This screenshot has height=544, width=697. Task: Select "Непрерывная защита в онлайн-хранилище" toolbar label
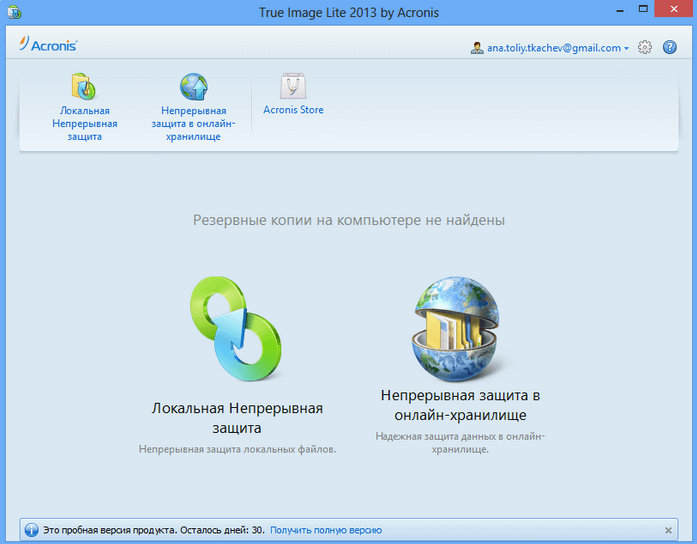click(193, 123)
